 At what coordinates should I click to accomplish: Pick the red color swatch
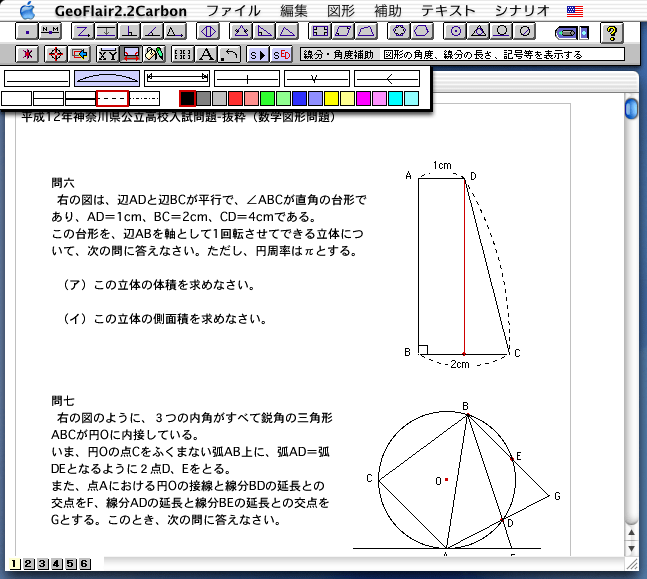pyautogui.click(x=235, y=99)
